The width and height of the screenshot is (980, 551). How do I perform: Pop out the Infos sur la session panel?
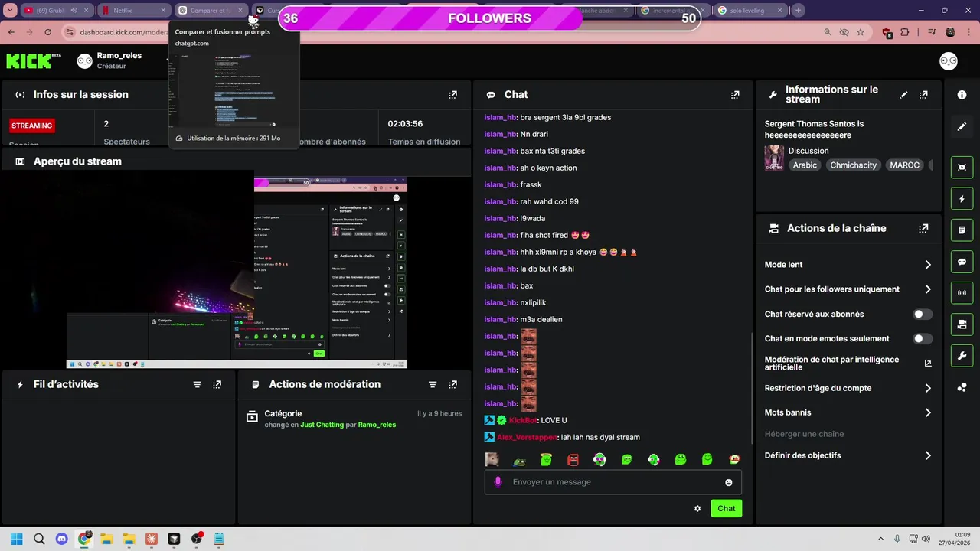[x=453, y=95]
